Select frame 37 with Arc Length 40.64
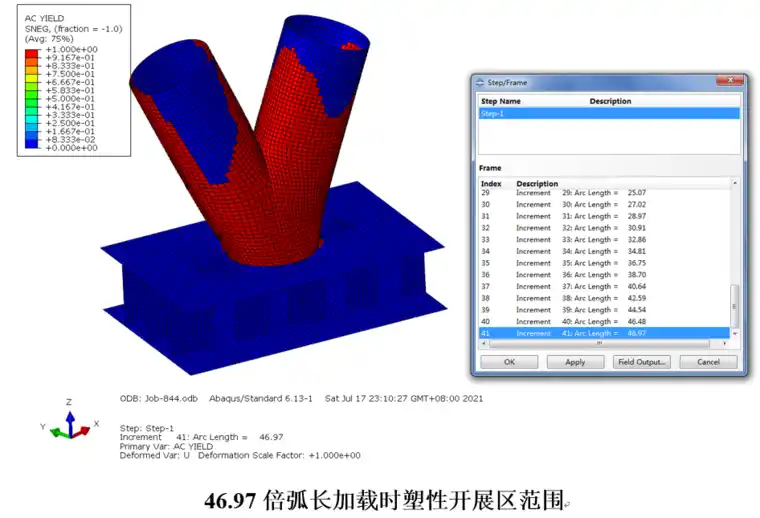 (604, 286)
